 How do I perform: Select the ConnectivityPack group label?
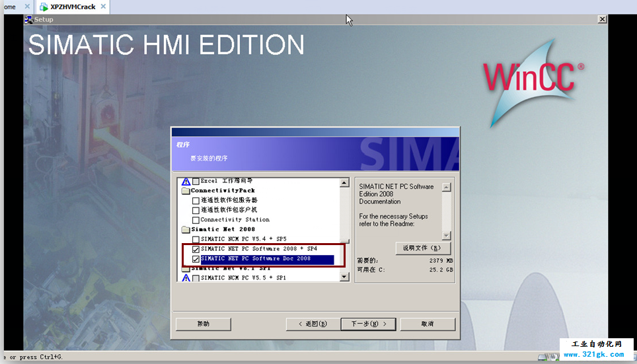click(x=223, y=190)
